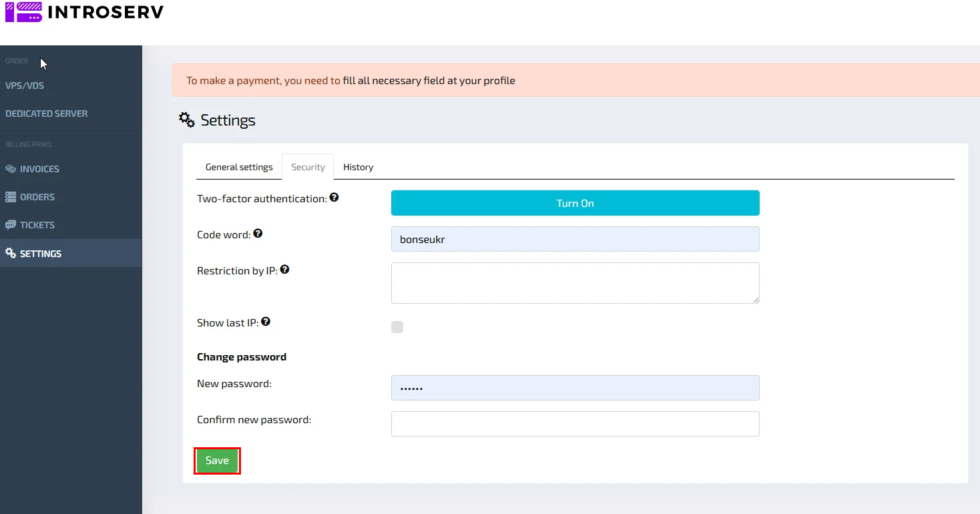Turn On two-factor authentication
This screenshot has height=514, width=980.
[575, 203]
